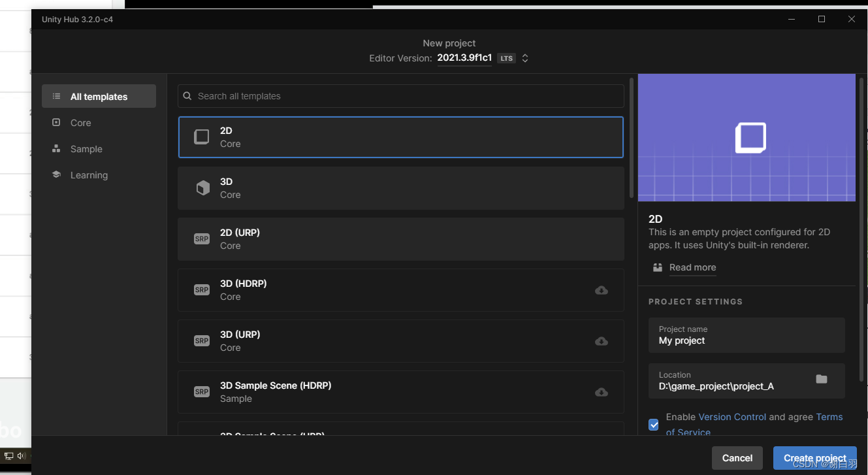868x475 pixels.
Task: Click the SRP icon of 2D (URP)
Action: tap(202, 239)
